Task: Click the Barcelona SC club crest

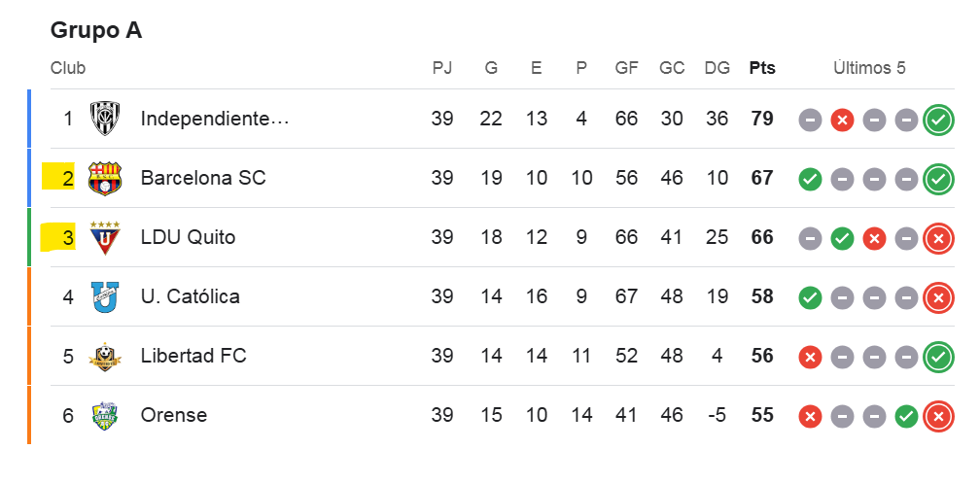Action: tap(104, 179)
